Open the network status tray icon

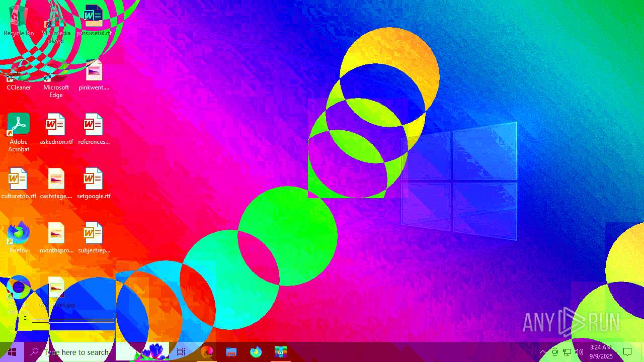[x=567, y=352]
